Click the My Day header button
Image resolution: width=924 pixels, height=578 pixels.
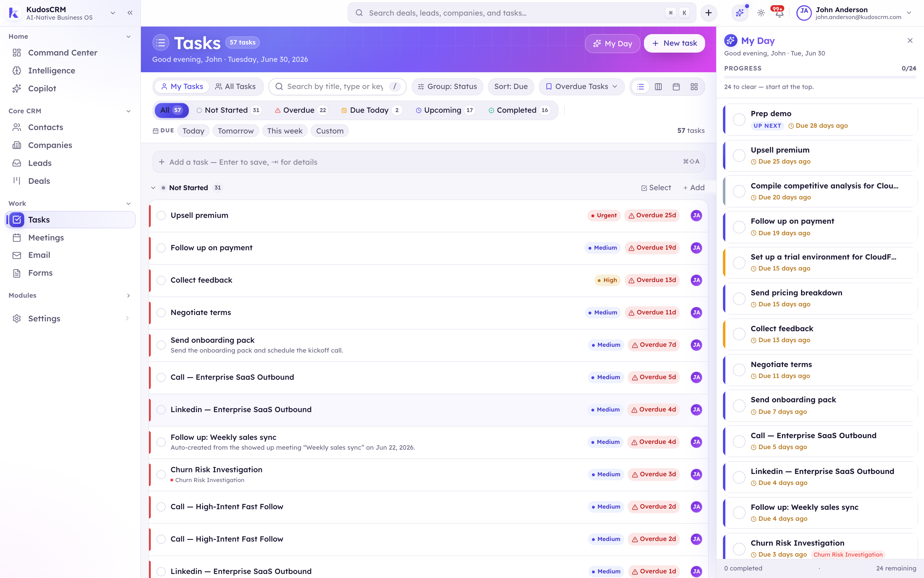point(612,44)
